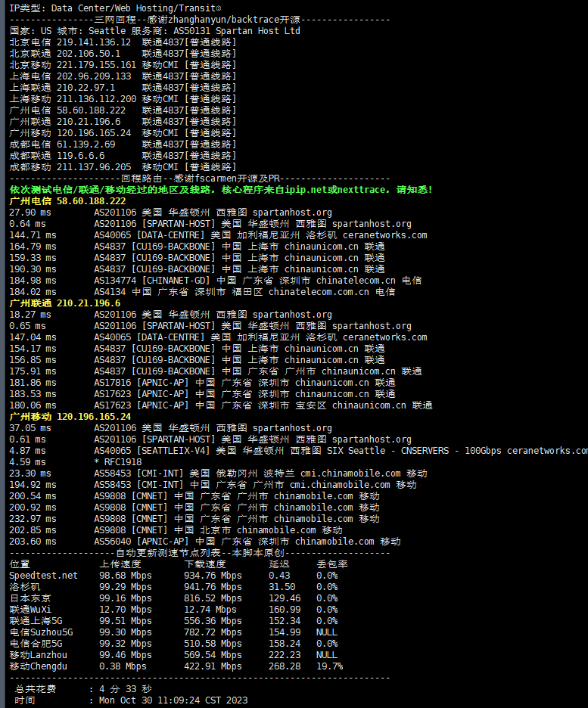Select the AS56040 [APNIC-AP] entry
Screen dimensions: 588x708
pos(247,542)
